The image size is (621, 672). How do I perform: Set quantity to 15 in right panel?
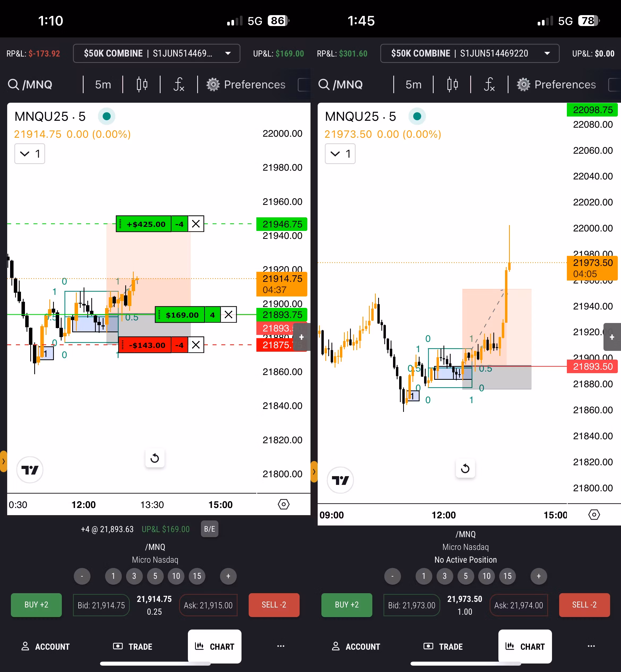click(x=507, y=576)
